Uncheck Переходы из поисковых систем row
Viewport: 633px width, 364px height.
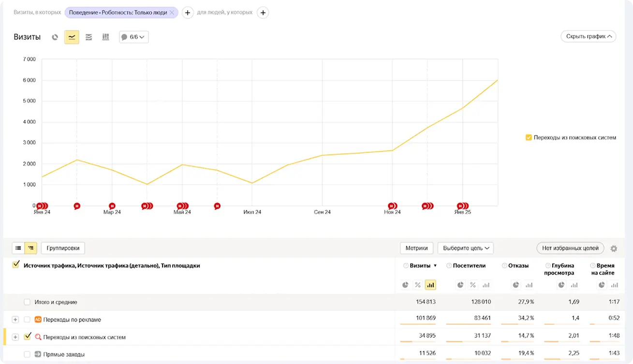[27, 336]
